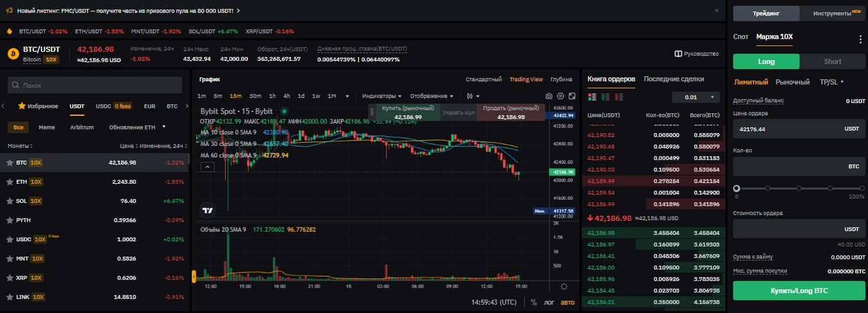The width and height of the screenshot is (868, 313).
Task: Click the TradingView logo on the chart
Action: [207, 210]
